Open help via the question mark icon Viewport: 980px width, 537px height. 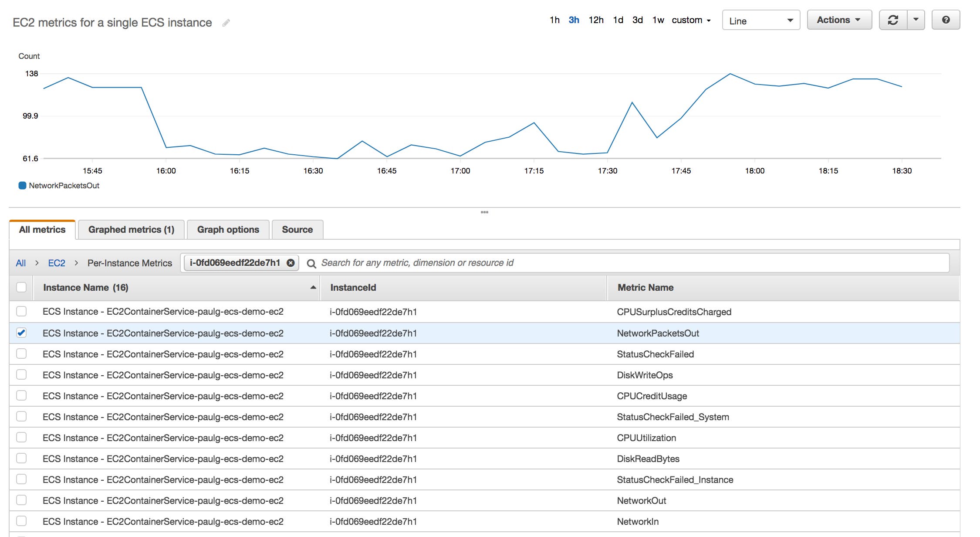(945, 20)
